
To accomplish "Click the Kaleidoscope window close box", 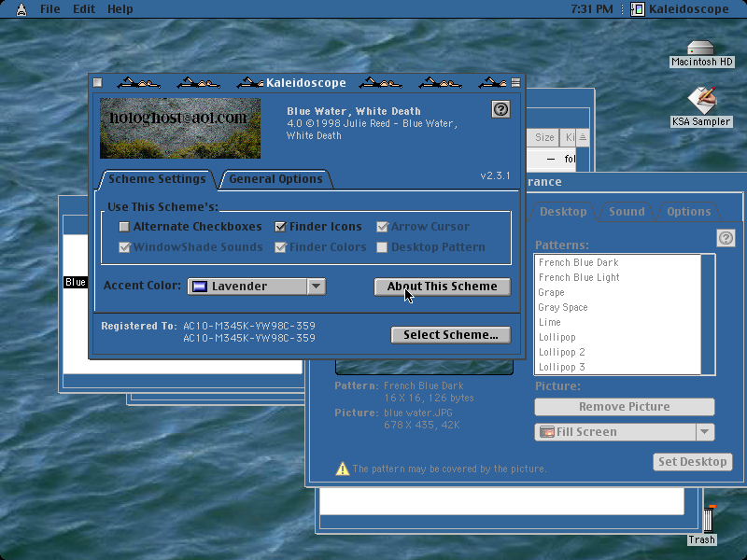I will [x=98, y=83].
